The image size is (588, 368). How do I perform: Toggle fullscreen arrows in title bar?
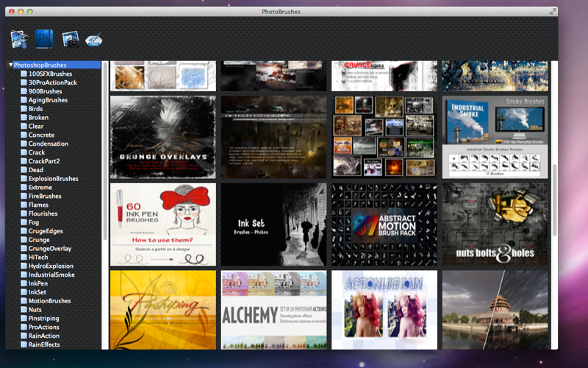tap(552, 12)
